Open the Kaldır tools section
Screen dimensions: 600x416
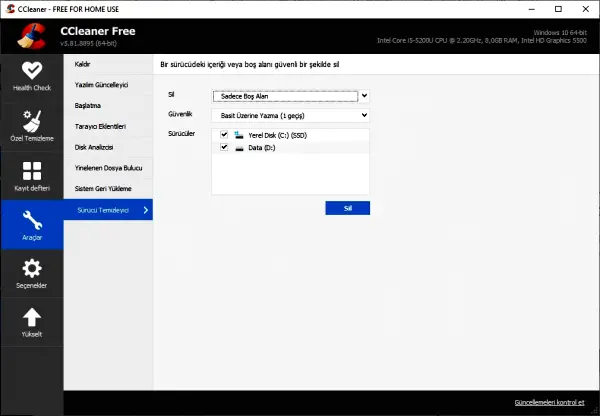(84, 64)
